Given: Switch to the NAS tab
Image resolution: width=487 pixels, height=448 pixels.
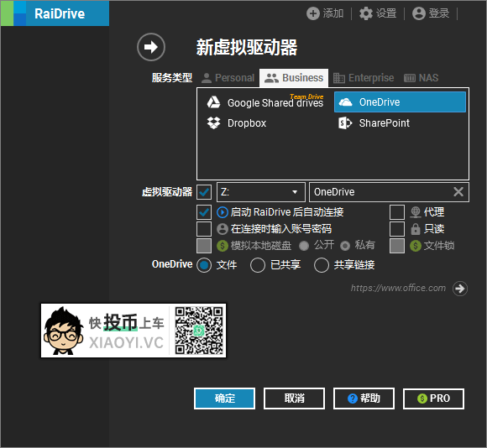Looking at the screenshot, I should (x=422, y=78).
